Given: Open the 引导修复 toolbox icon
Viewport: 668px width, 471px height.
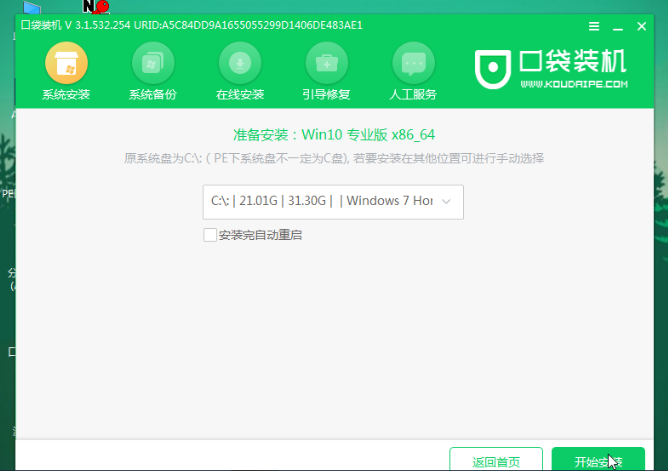Looking at the screenshot, I should [326, 64].
